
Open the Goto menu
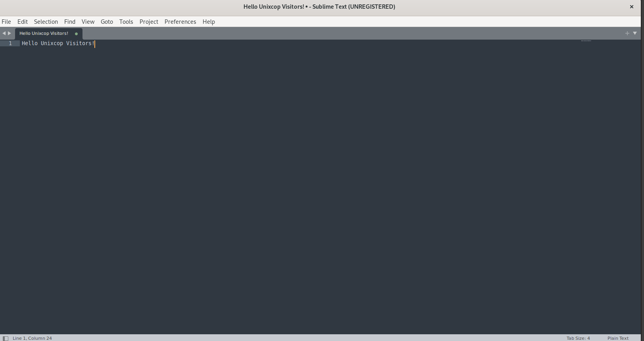[x=107, y=22]
